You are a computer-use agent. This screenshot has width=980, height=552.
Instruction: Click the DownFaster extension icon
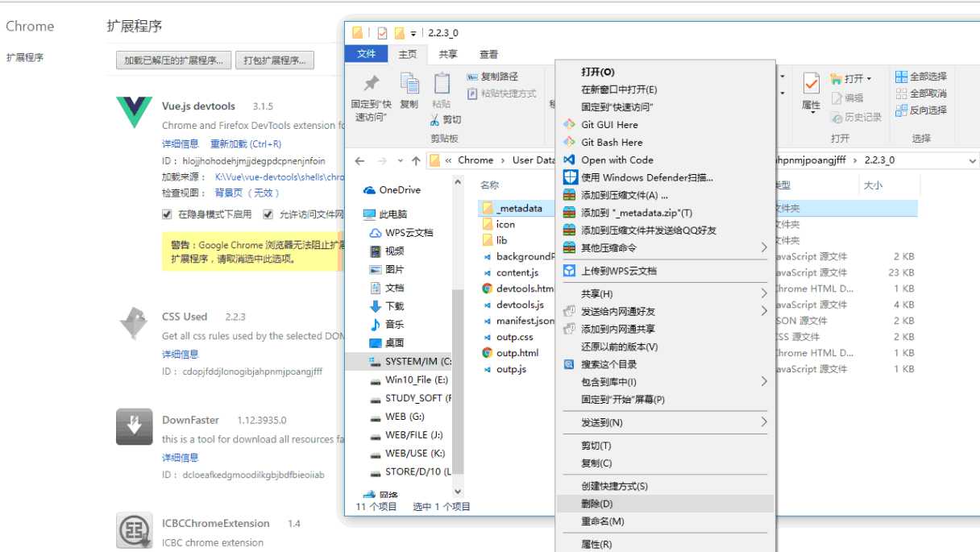134,426
